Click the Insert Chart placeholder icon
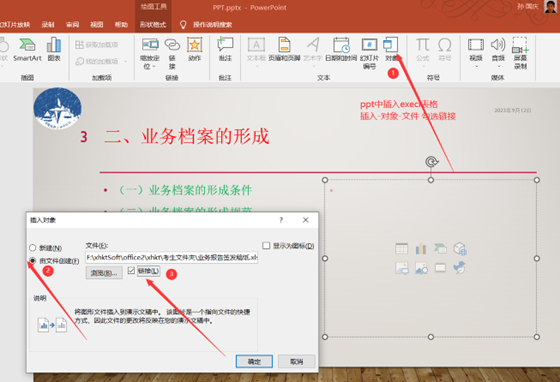The image size is (560, 382). (421, 248)
